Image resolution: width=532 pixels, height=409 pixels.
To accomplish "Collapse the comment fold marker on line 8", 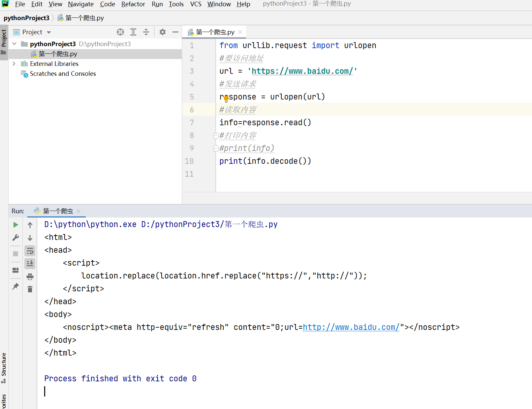I will pos(216,135).
